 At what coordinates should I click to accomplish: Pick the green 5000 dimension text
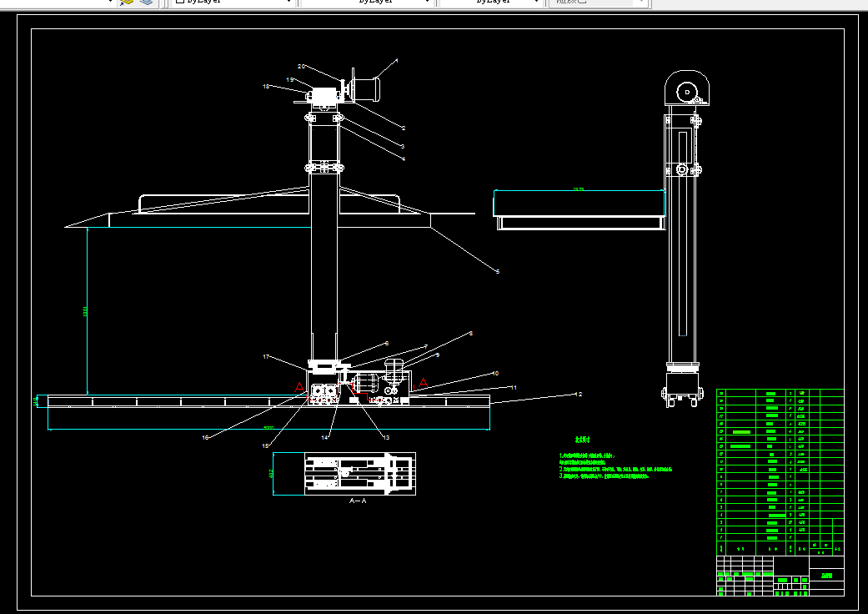[x=268, y=427]
